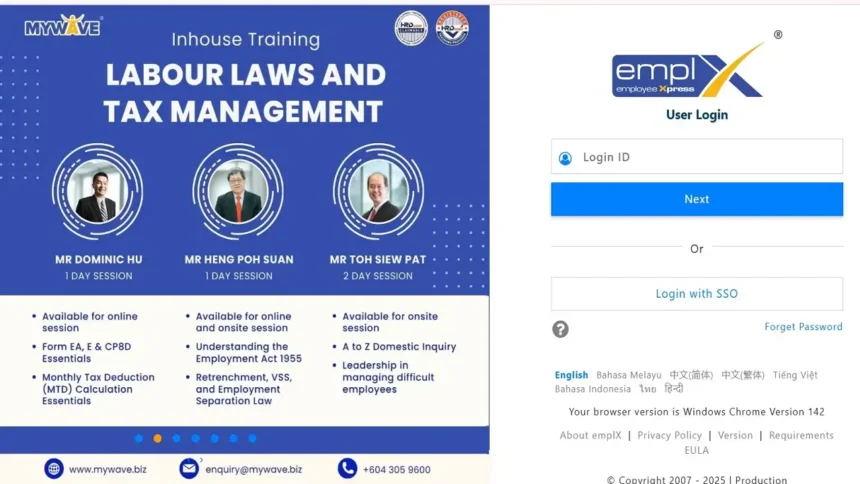This screenshot has width=860, height=484.
Task: Click the globe icon beside www.mywave.biz
Action: (54, 468)
